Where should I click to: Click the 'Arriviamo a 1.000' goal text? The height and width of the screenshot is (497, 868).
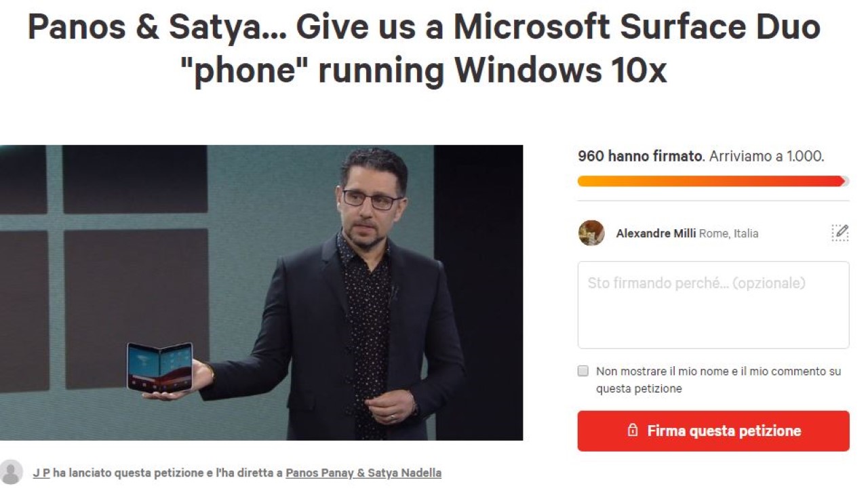[x=767, y=156]
